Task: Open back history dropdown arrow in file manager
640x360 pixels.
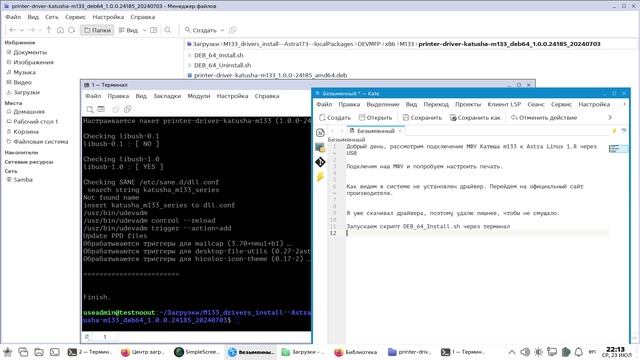Action: point(22,30)
